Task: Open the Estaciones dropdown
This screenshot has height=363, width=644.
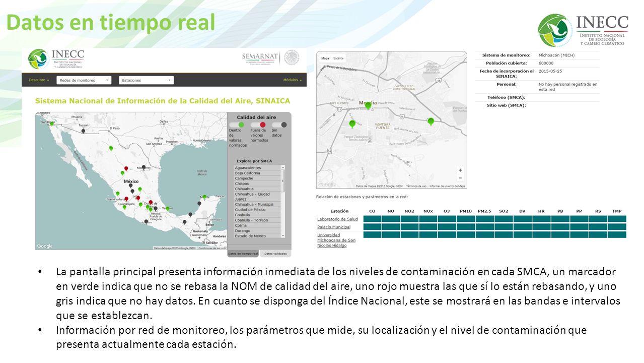Action: [x=147, y=80]
